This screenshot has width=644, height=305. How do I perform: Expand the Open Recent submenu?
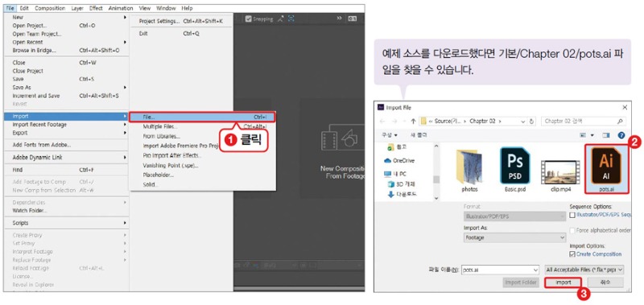click(x=67, y=43)
